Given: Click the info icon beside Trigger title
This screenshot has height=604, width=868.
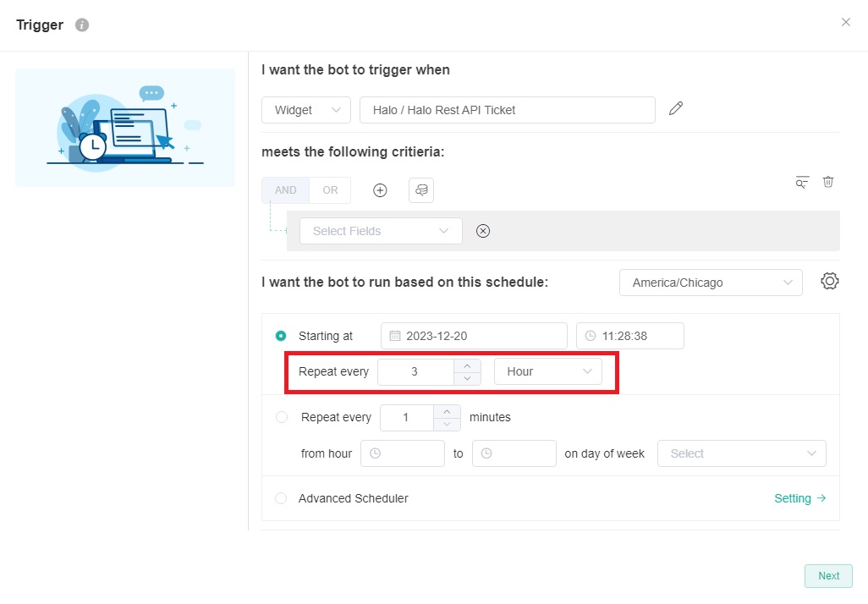Looking at the screenshot, I should 82,25.
